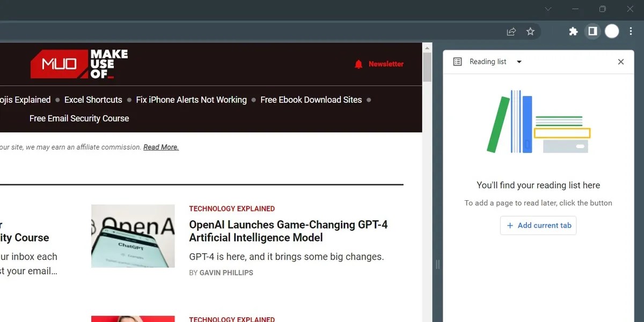Click the Newsletter bell icon
644x322 pixels.
(358, 63)
